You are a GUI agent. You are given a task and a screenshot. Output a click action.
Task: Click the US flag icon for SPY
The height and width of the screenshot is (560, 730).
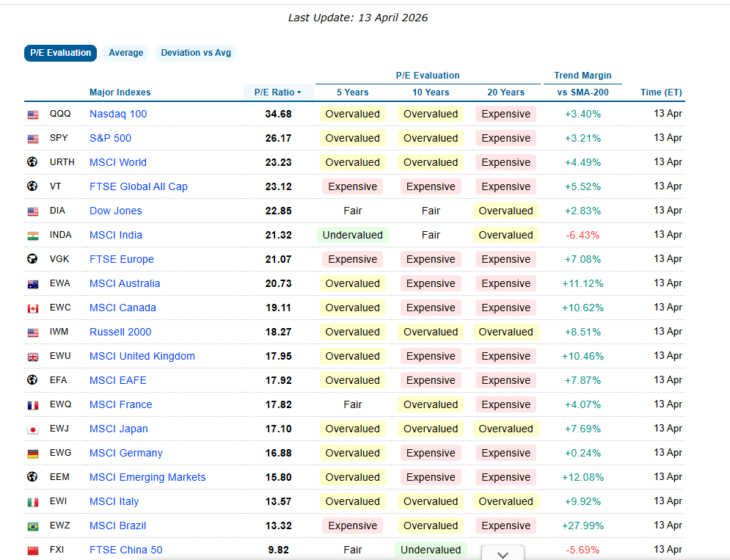pyautogui.click(x=32, y=139)
